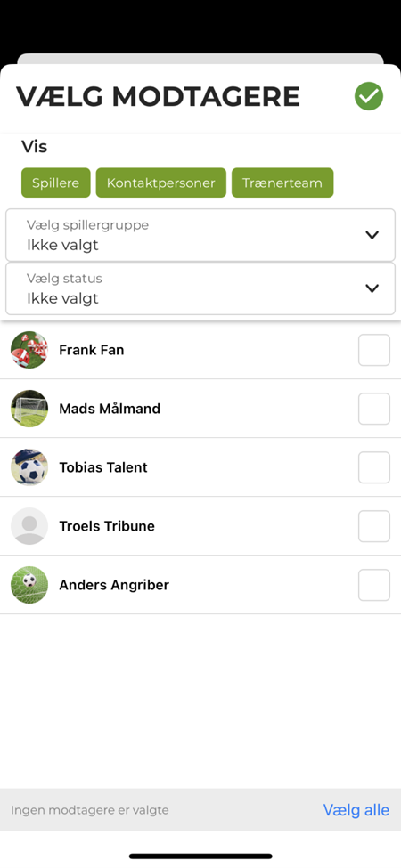Check Anders Angriber's checkbox
This screenshot has height=868, width=401.
[374, 585]
